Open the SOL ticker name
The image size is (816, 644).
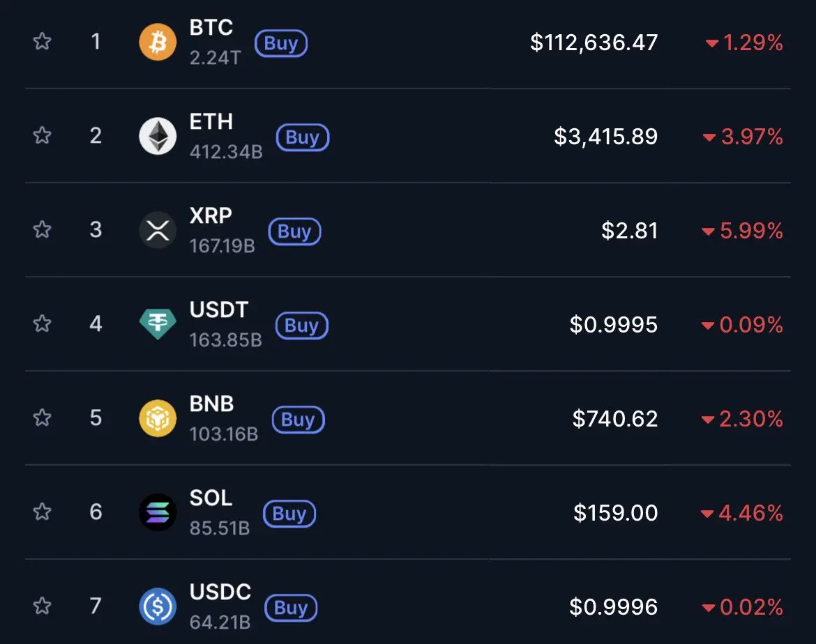[211, 498]
